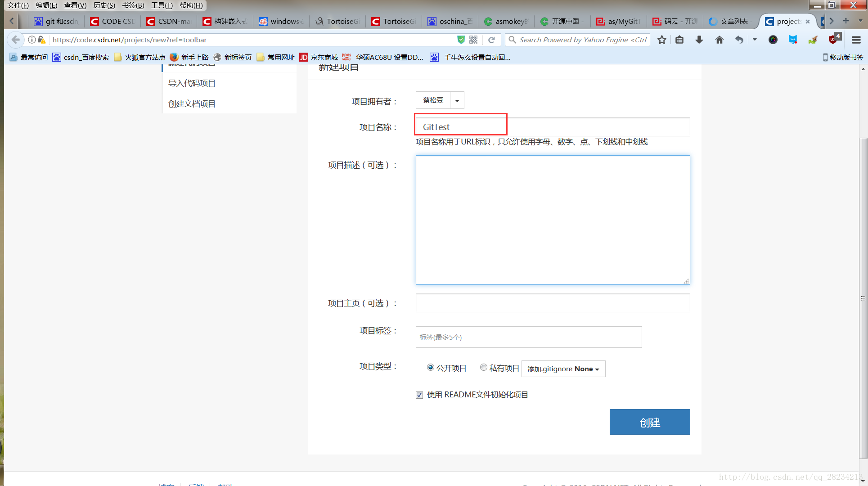This screenshot has height=486, width=868.
Task: Switch to the 开源中国 tab
Action: tap(562, 21)
